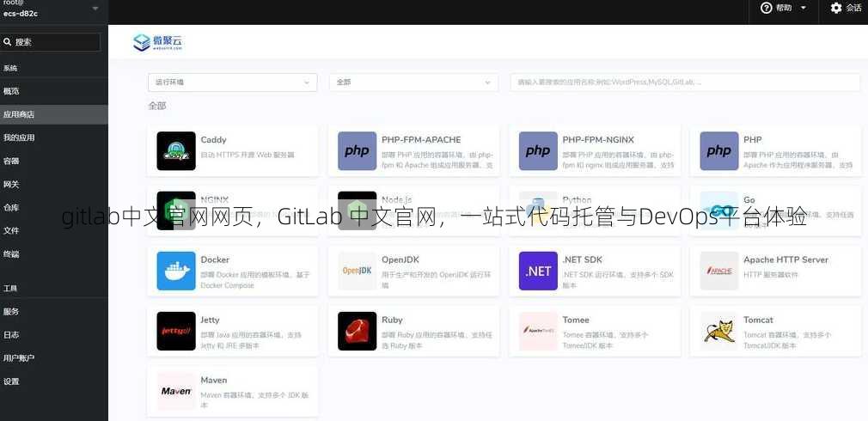Click the session gear icon
The image size is (868, 421).
pyautogui.click(x=836, y=8)
